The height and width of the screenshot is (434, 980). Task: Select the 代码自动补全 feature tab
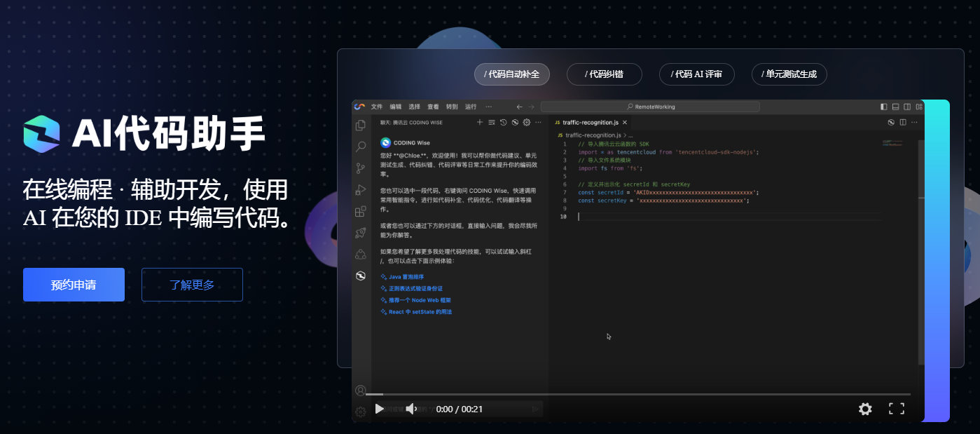coord(512,74)
